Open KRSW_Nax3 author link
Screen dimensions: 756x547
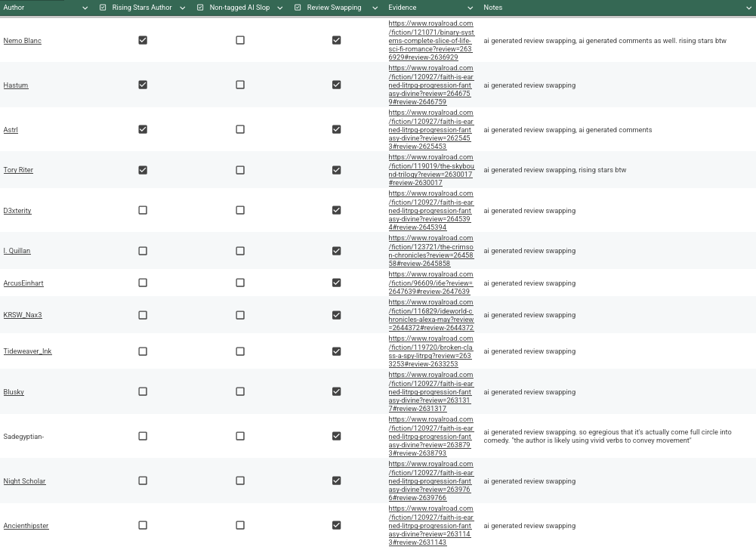(x=23, y=315)
